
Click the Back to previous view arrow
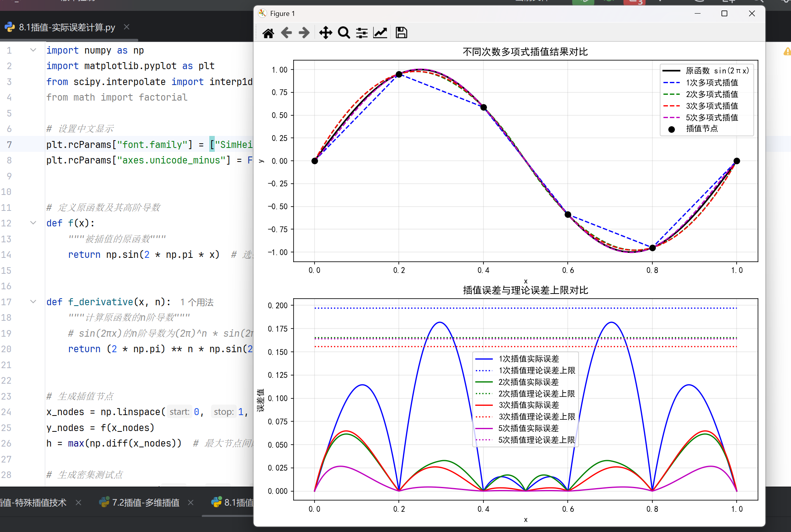pyautogui.click(x=286, y=33)
